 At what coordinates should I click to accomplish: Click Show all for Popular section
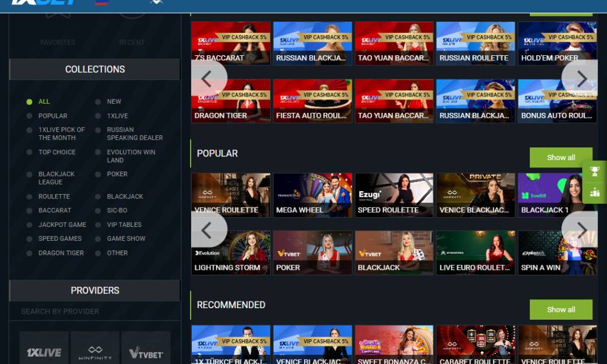(x=560, y=157)
